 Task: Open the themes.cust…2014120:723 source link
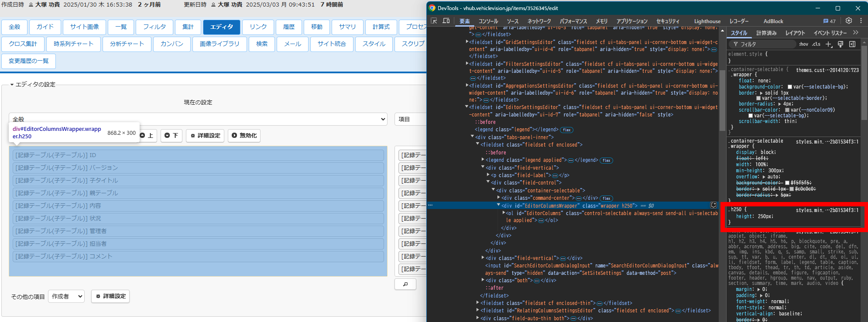point(827,70)
